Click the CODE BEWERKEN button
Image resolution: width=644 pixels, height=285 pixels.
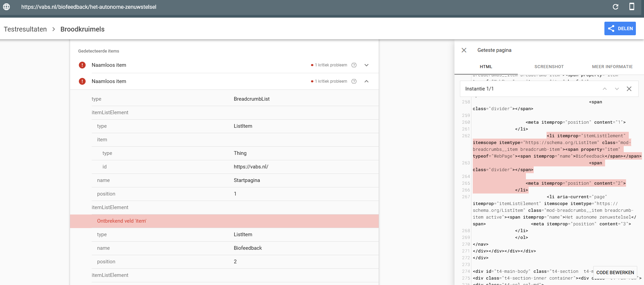coord(615,272)
